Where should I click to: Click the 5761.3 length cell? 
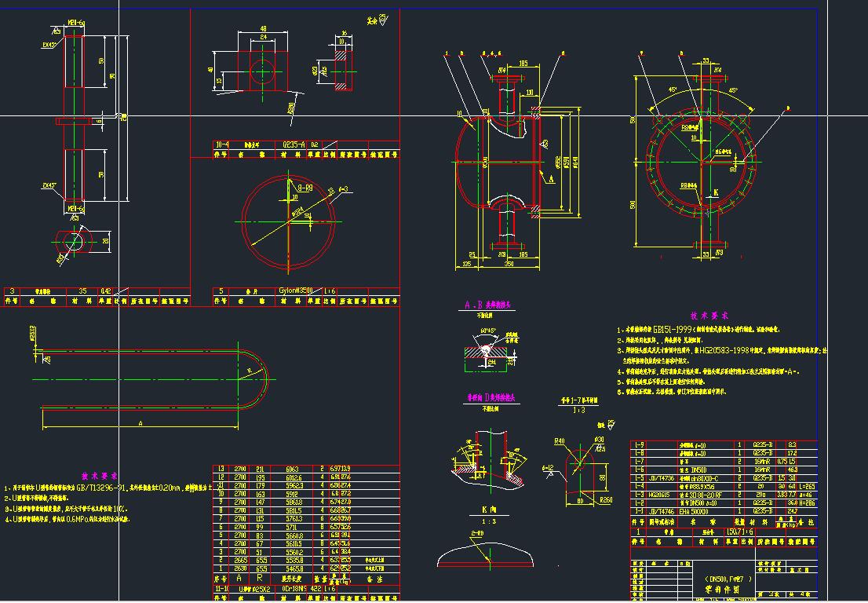(294, 519)
